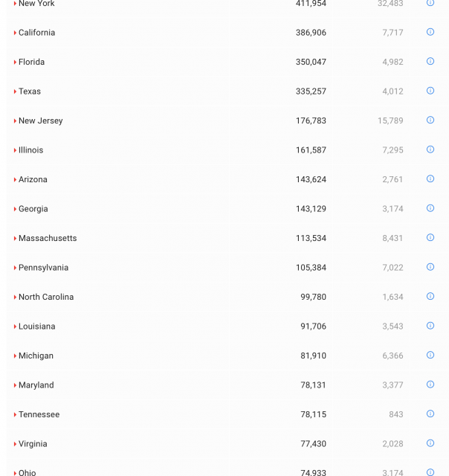Click the Texas state label

click(30, 91)
